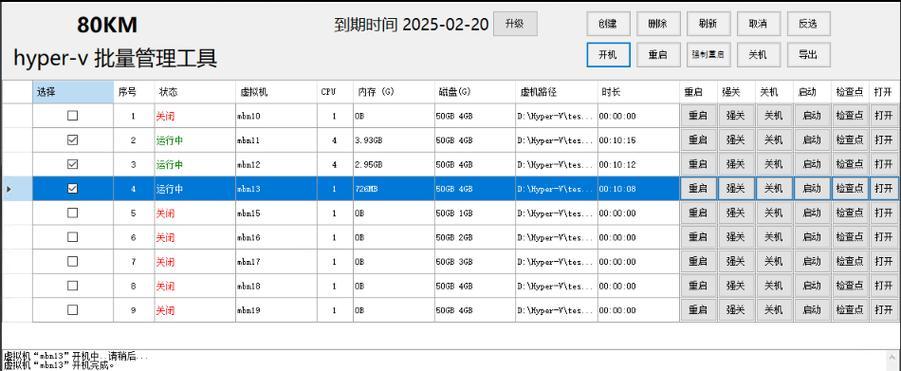Invert selection with the 反选 button
Screen dimensions: 901x371
[x=808, y=24]
